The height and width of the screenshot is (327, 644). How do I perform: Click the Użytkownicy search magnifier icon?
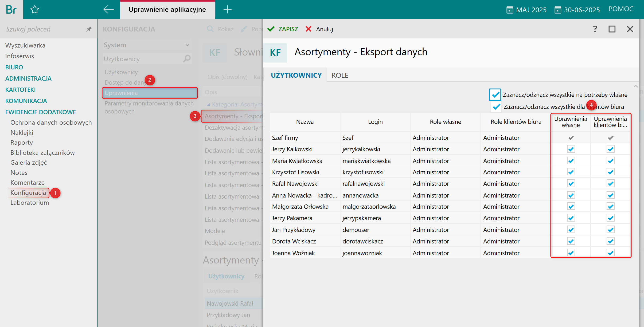187,58
